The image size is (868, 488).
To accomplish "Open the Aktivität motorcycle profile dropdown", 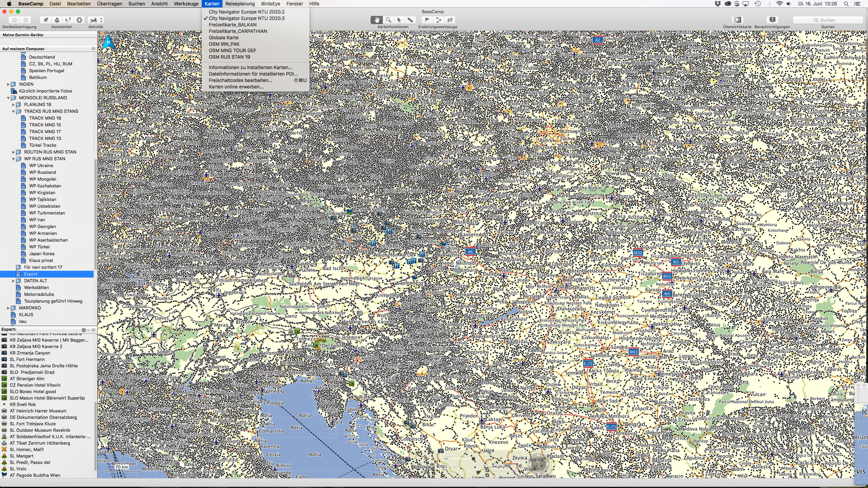I will pos(96,20).
